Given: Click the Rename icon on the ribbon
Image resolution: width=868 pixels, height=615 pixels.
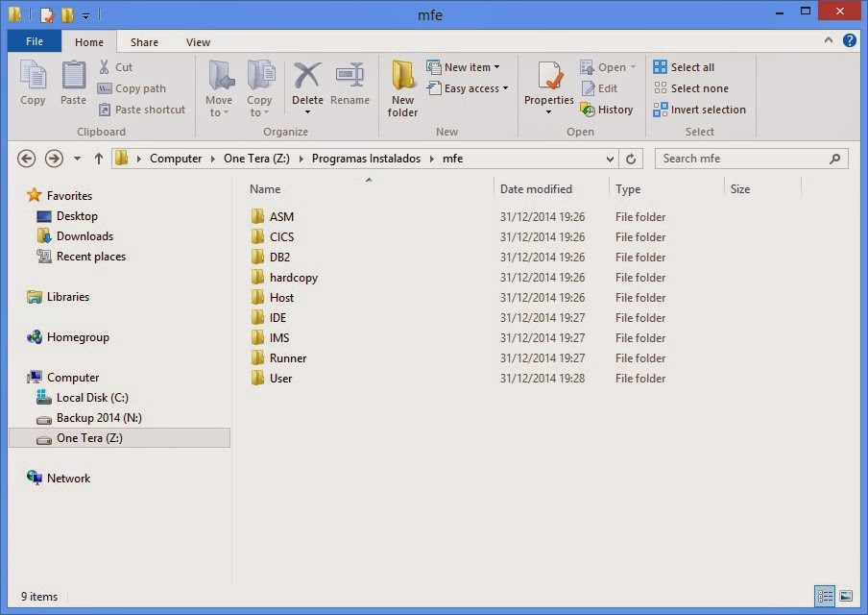Looking at the screenshot, I should point(350,85).
